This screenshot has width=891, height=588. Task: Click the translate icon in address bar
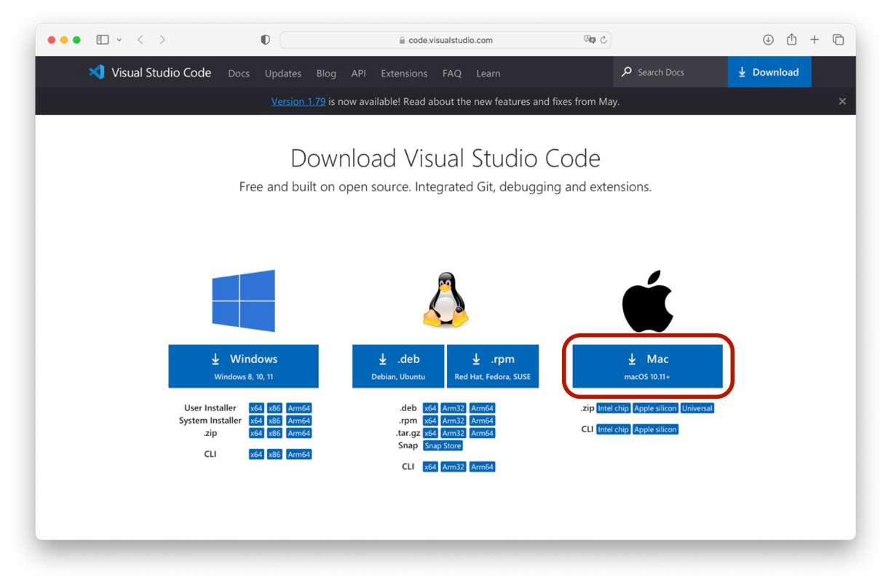coord(590,40)
